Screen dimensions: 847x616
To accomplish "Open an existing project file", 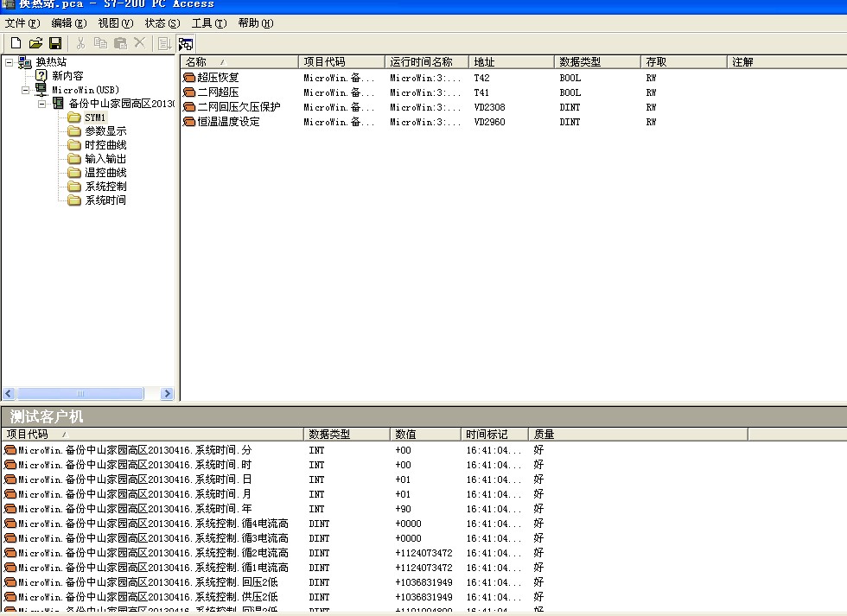I will click(35, 43).
